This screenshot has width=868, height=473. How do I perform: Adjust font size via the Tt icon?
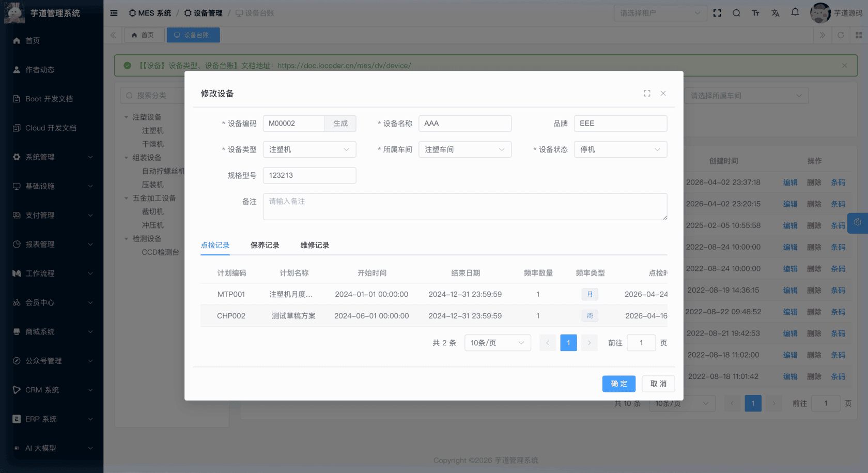pyautogui.click(x=755, y=12)
